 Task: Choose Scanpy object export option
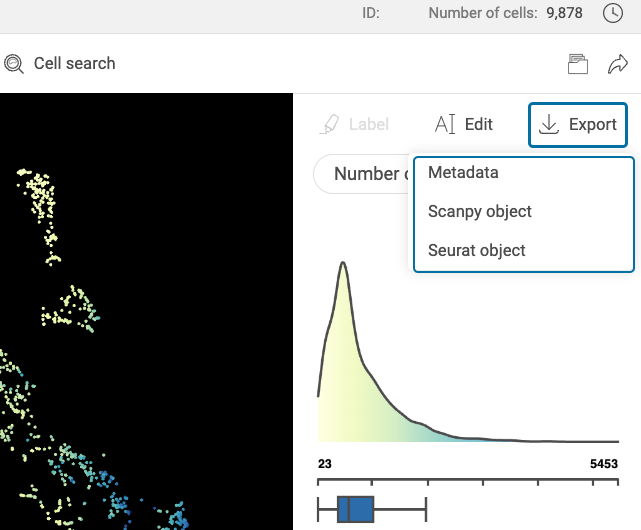click(480, 212)
